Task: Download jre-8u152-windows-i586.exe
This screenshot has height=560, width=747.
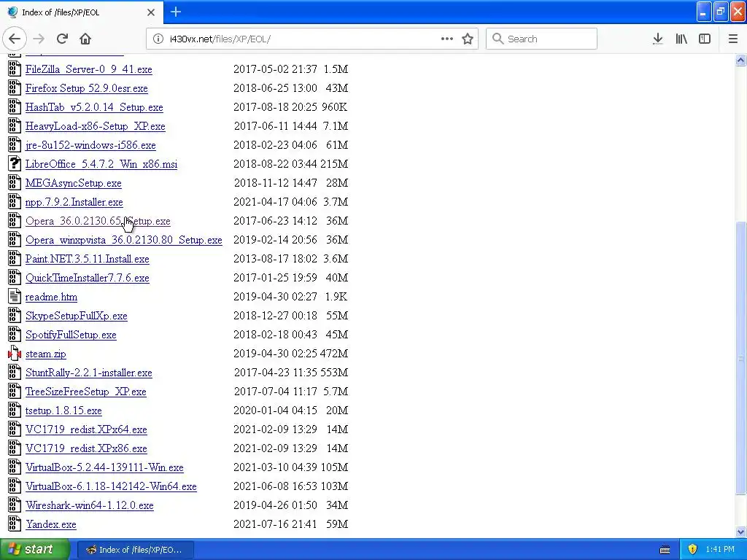Action: 90,145
